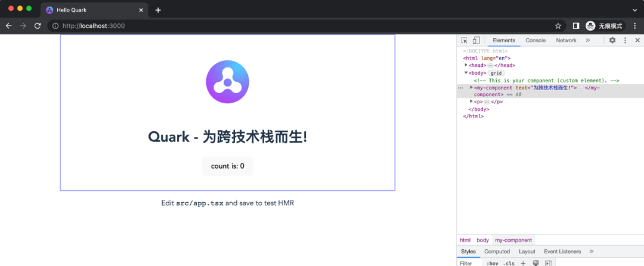
Task: Click the "count is: 0" button
Action: [228, 166]
